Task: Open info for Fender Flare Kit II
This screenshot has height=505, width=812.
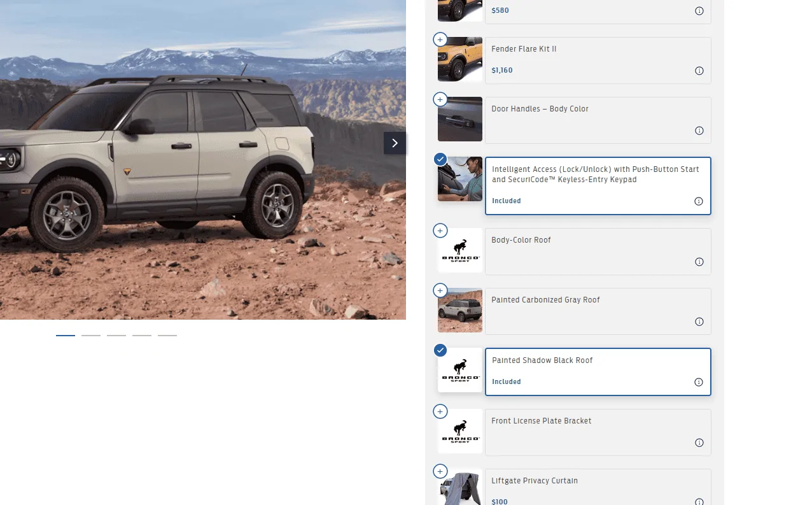Action: 699,71
